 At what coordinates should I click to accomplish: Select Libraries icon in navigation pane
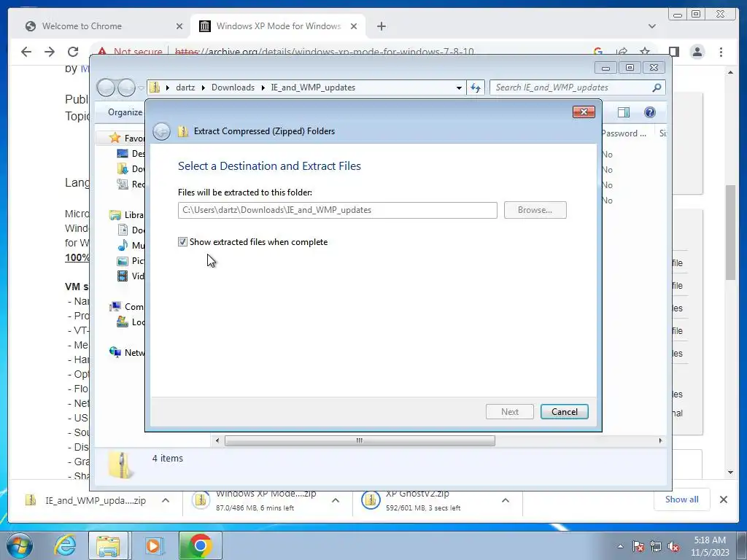coord(115,215)
